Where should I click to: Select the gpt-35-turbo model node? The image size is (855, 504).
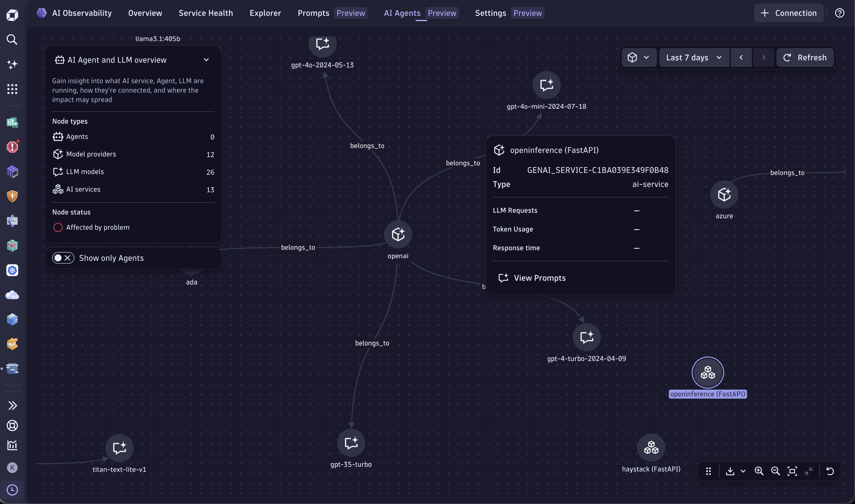(351, 443)
